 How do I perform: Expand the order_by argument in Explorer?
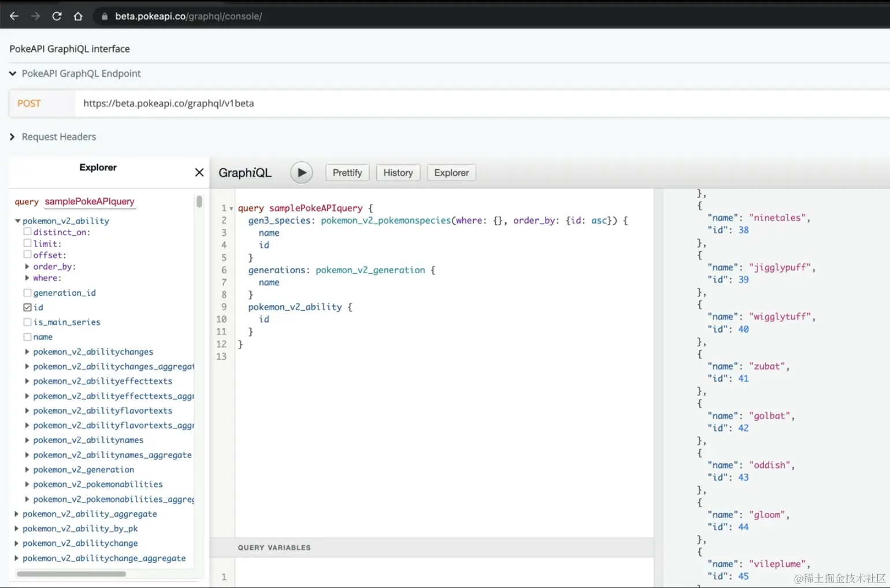(x=27, y=266)
